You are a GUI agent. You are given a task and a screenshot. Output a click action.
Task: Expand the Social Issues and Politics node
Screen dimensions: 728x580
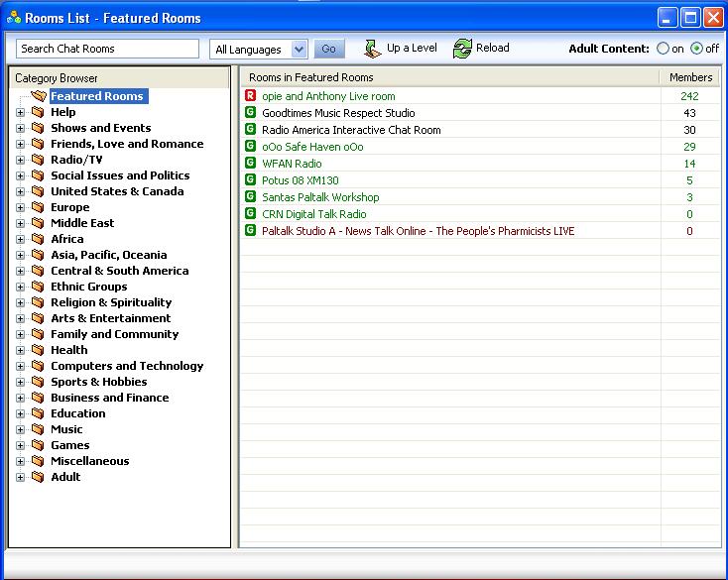pyautogui.click(x=20, y=175)
